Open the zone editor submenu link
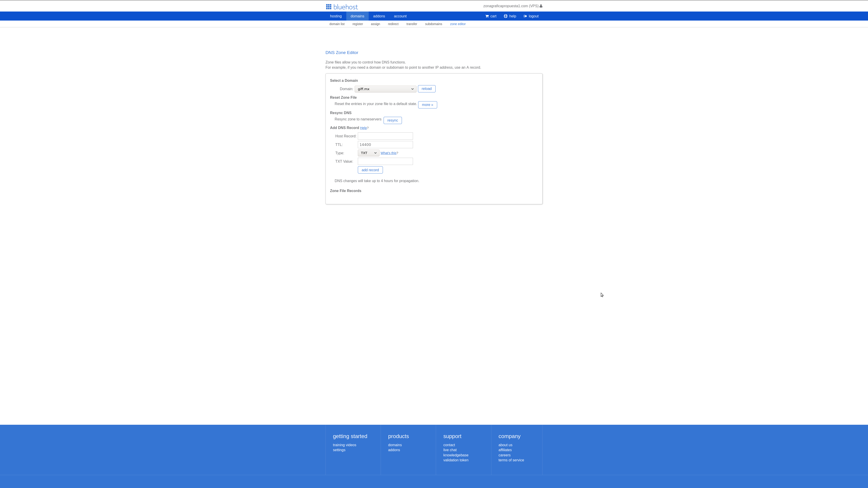Screen dimensions: 868x488 click(458, 24)
